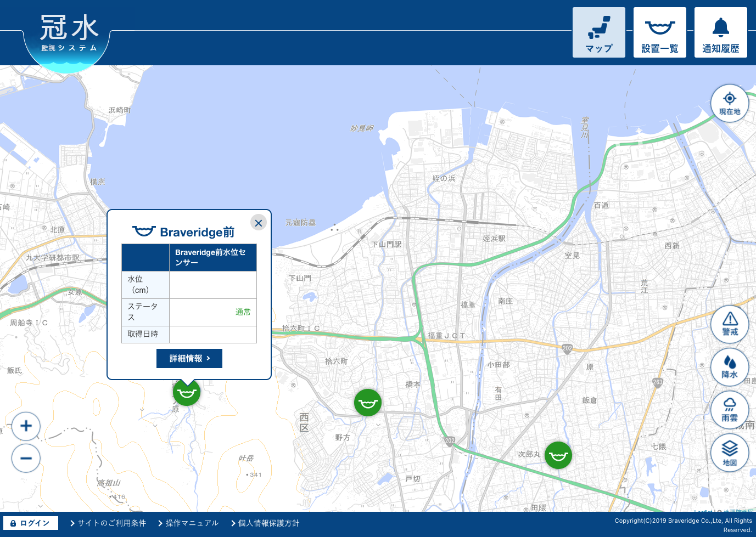This screenshot has height=537, width=756.
Task: Click the 通常 status value
Action: tap(243, 312)
